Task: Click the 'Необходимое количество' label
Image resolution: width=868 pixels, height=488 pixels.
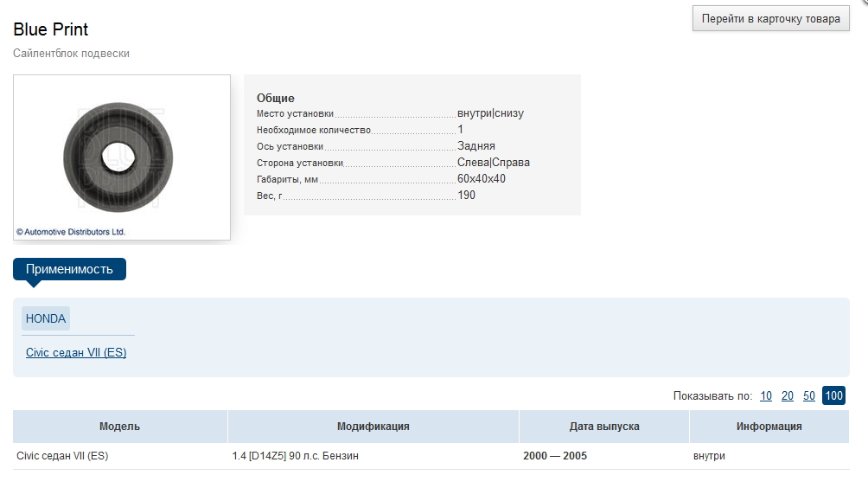Action: pyautogui.click(x=313, y=130)
